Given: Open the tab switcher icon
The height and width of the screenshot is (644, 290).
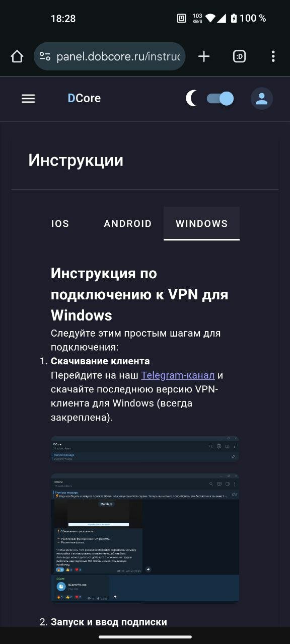Looking at the screenshot, I should coord(239,56).
